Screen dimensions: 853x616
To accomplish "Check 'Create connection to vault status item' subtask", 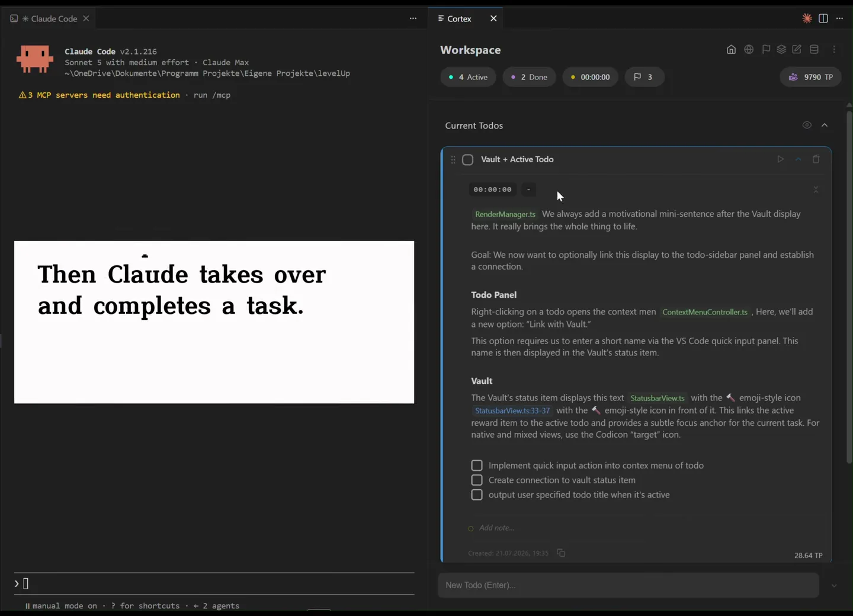I will click(x=477, y=480).
